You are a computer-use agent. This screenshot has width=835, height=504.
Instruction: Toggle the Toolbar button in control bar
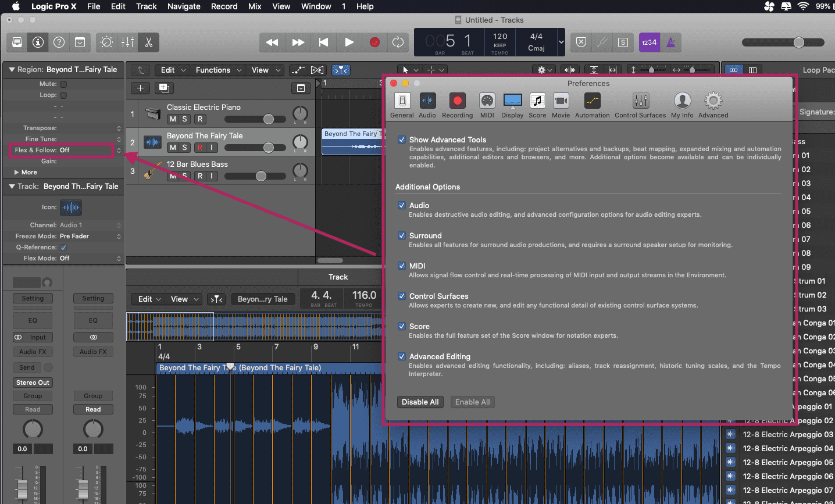tap(80, 42)
